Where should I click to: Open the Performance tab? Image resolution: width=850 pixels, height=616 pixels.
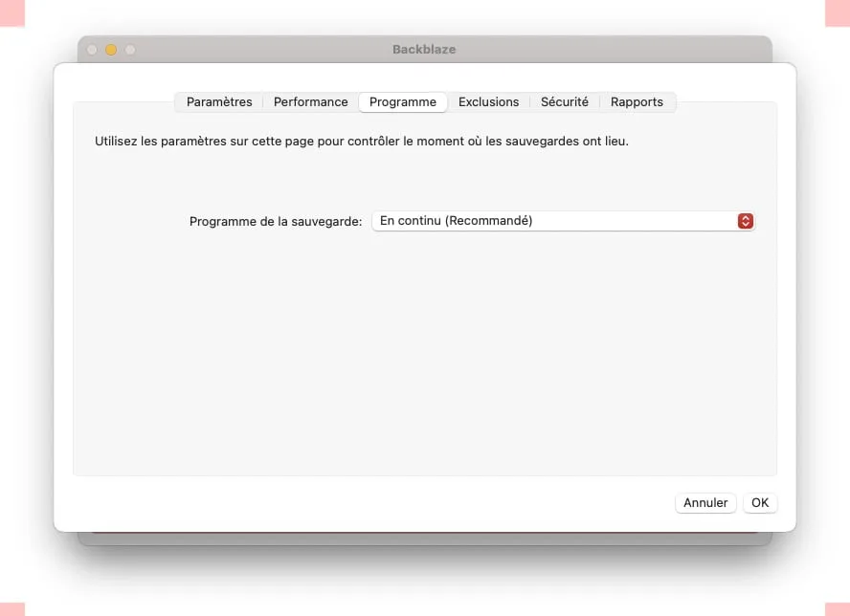pyautogui.click(x=310, y=101)
